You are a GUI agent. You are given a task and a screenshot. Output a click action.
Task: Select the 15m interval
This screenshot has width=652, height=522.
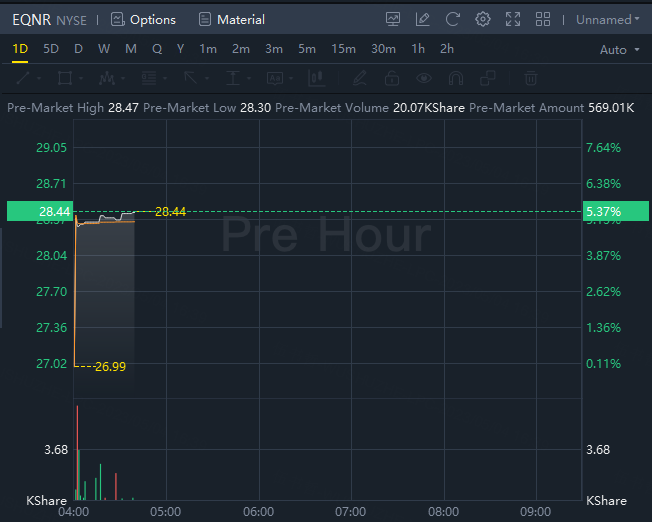tap(343, 49)
